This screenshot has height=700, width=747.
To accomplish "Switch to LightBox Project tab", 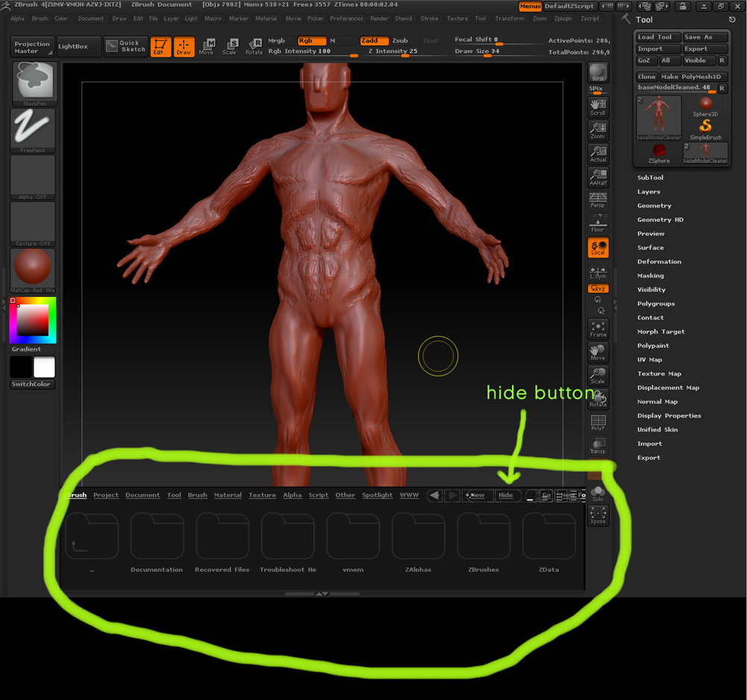I will tap(106, 495).
